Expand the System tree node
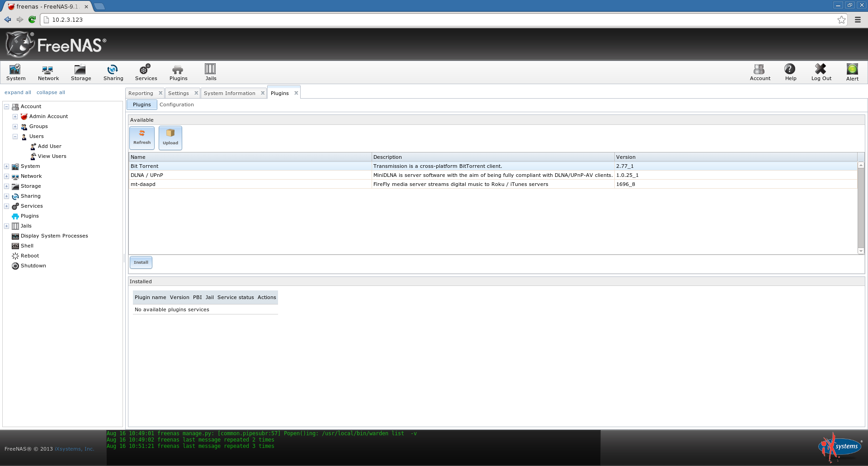 point(7,166)
